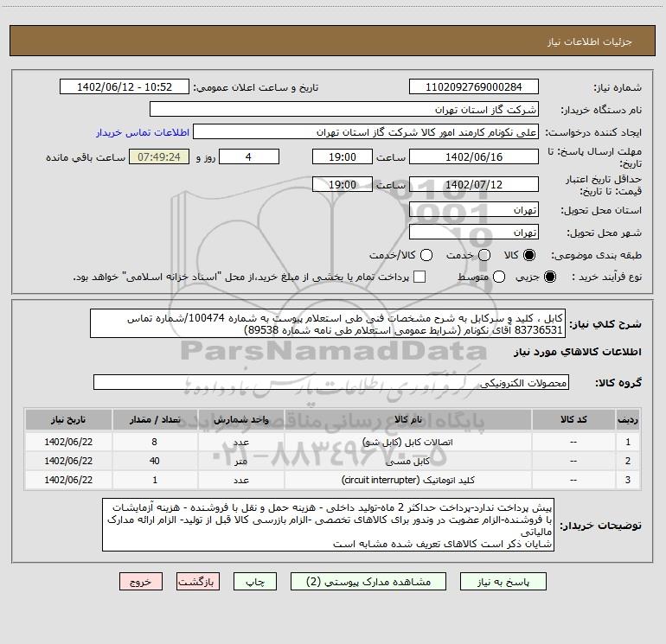Viewport: 666px width, 644px height.
Task: Select the کابل مسی row name
Action: [x=407, y=461]
